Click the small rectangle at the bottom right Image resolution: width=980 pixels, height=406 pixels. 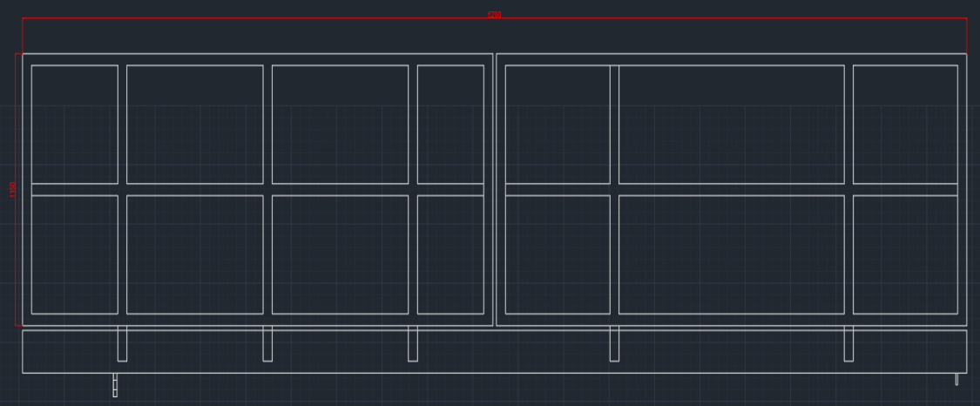click(956, 379)
